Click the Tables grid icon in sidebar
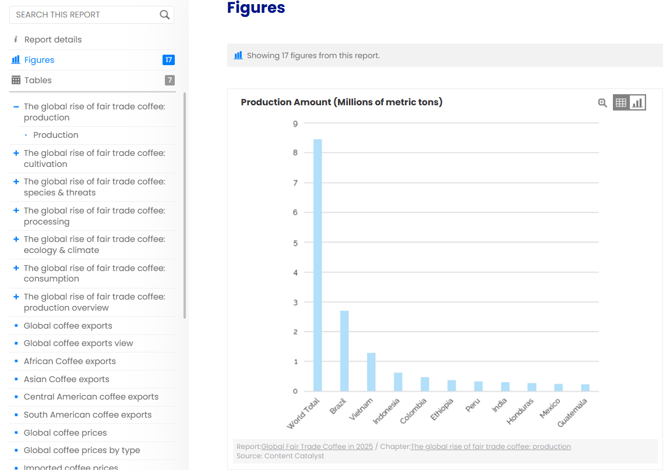 tap(15, 80)
